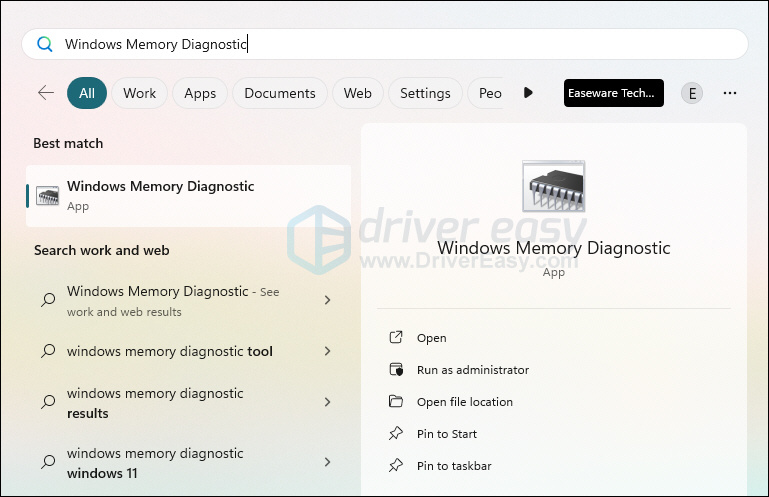The image size is (769, 497).
Task: Click the Open file location folder icon
Action: (396, 402)
